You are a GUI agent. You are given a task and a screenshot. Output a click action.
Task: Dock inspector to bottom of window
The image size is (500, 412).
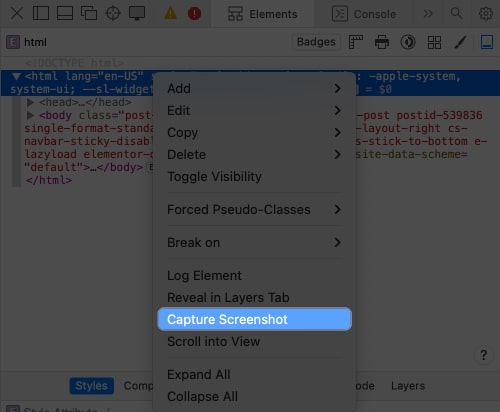point(65,14)
